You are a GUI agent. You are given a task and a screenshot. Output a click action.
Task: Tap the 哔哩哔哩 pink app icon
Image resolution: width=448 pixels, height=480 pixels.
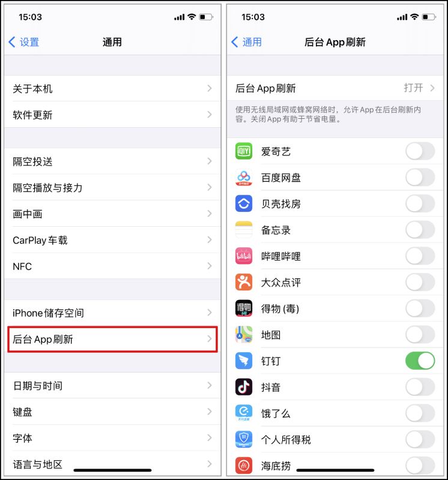[x=244, y=256]
